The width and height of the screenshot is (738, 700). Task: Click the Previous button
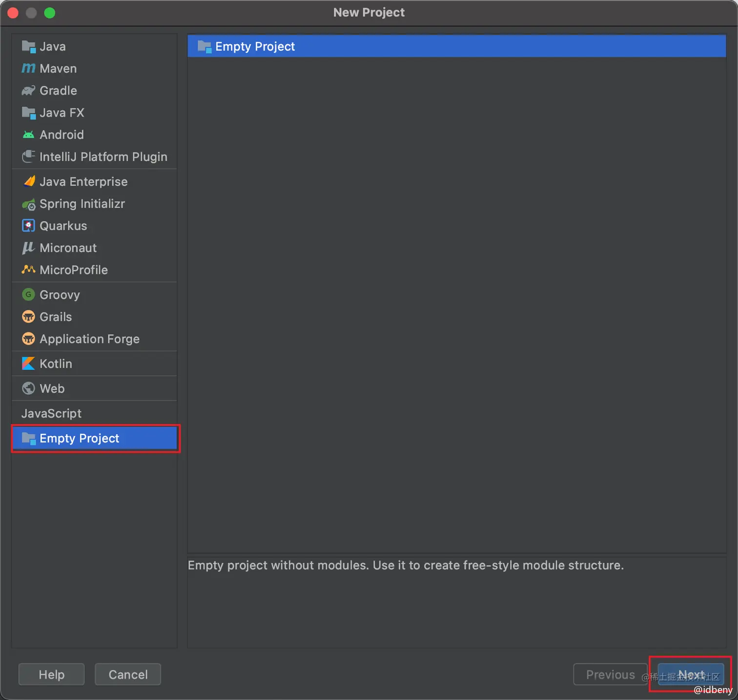610,674
